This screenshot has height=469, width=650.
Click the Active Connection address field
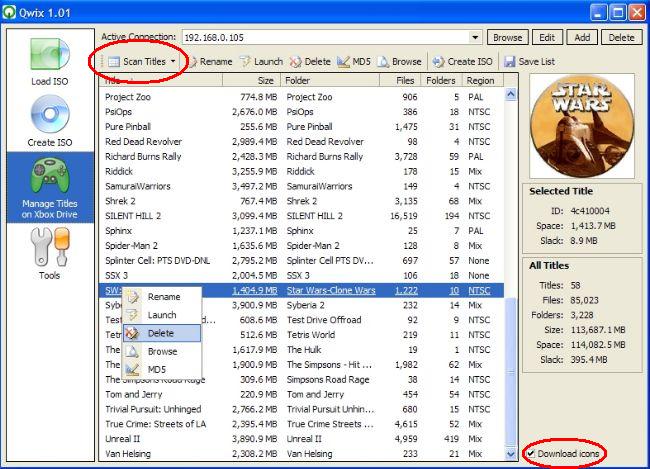click(326, 38)
